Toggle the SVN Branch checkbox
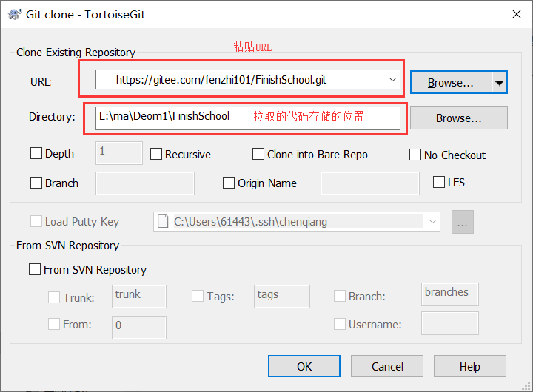The height and width of the screenshot is (392, 533). (x=340, y=296)
